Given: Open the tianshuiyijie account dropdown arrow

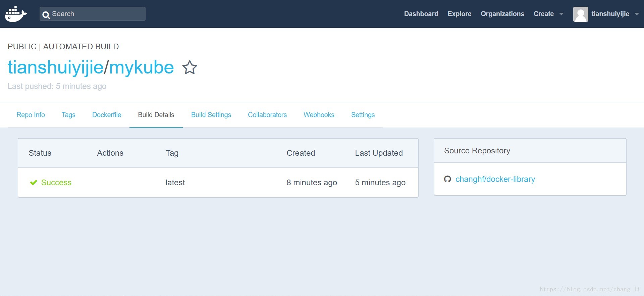Looking at the screenshot, I should click(x=637, y=14).
